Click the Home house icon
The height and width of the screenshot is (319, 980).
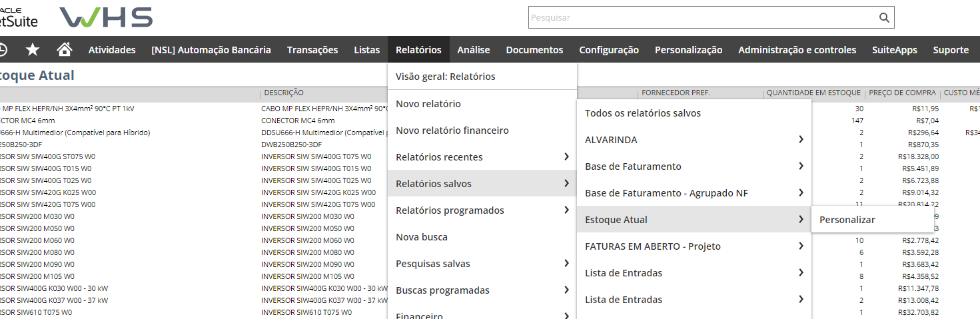(65, 49)
